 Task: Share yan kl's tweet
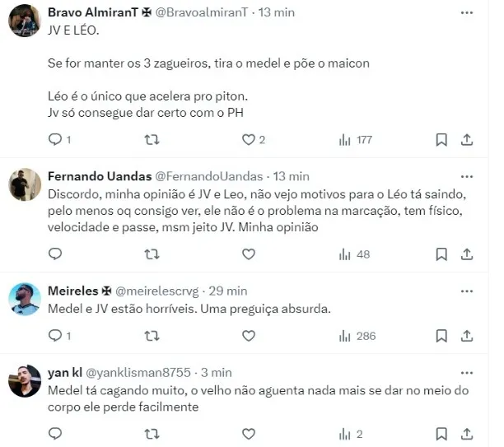[x=466, y=434]
